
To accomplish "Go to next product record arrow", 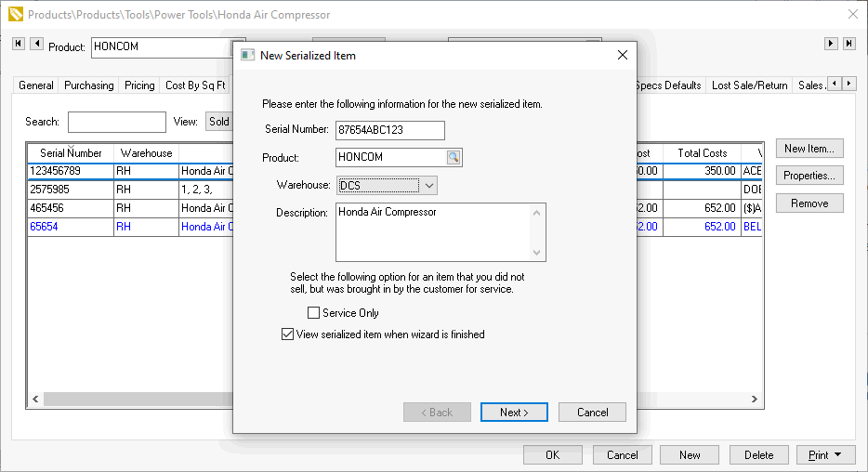I will pos(831,44).
